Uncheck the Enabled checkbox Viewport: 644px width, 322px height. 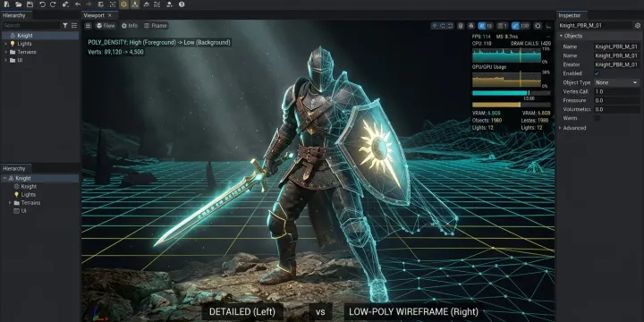point(597,73)
